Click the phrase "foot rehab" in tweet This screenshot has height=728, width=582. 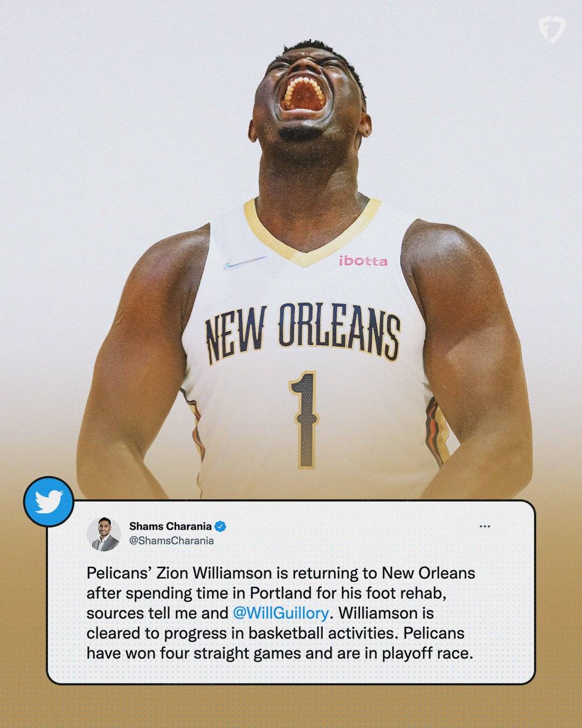(411, 593)
